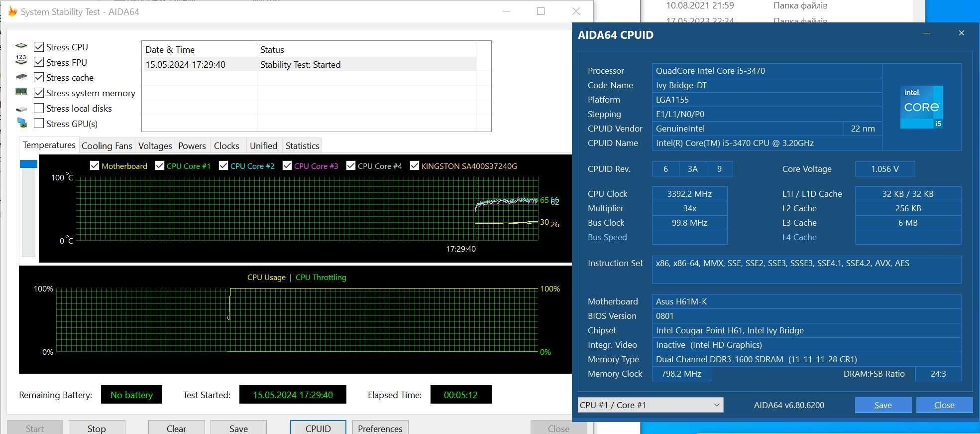
Task: Close the AIDA64 CPUID window with X
Action: tap(962, 33)
